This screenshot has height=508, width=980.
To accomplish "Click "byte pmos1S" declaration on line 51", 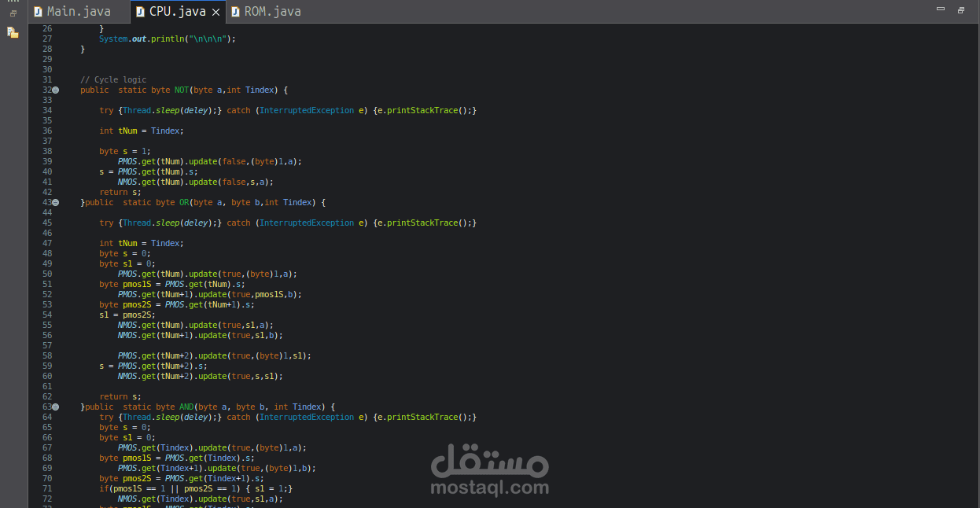I will coord(172,284).
